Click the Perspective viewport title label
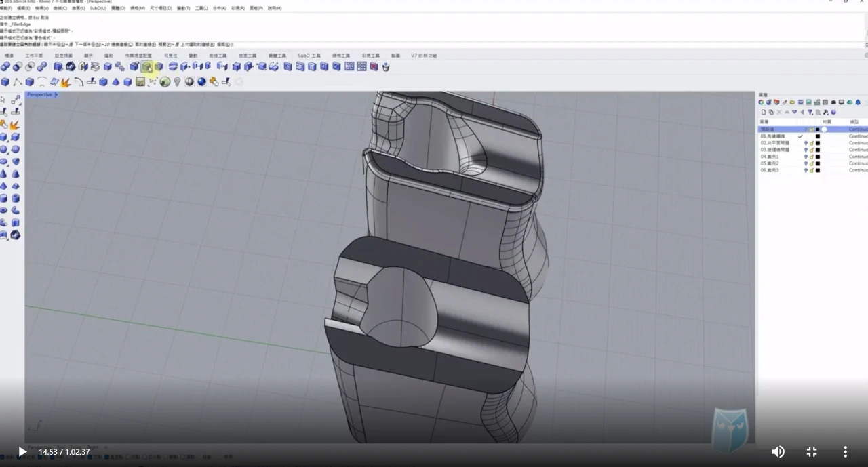 [40, 95]
